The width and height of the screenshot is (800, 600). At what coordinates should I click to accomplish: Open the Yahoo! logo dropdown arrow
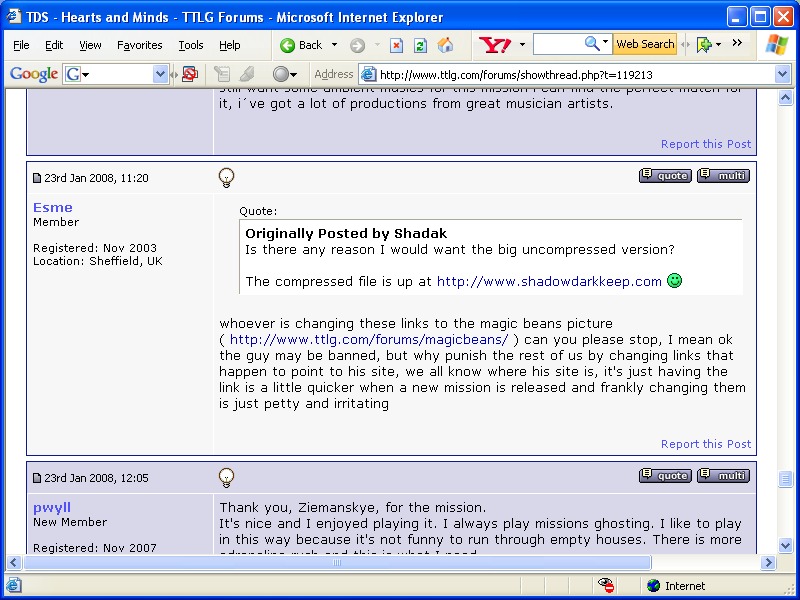click(522, 45)
